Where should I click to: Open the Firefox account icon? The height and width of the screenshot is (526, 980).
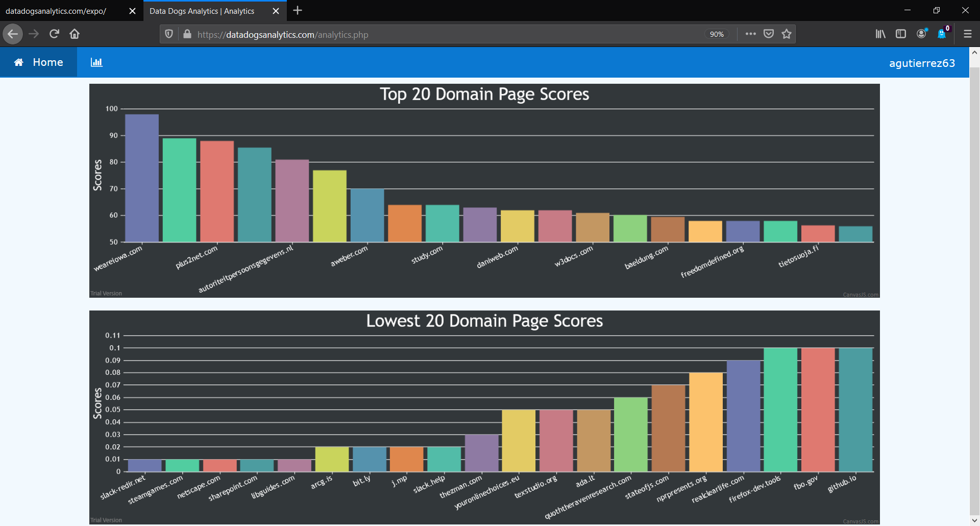921,34
